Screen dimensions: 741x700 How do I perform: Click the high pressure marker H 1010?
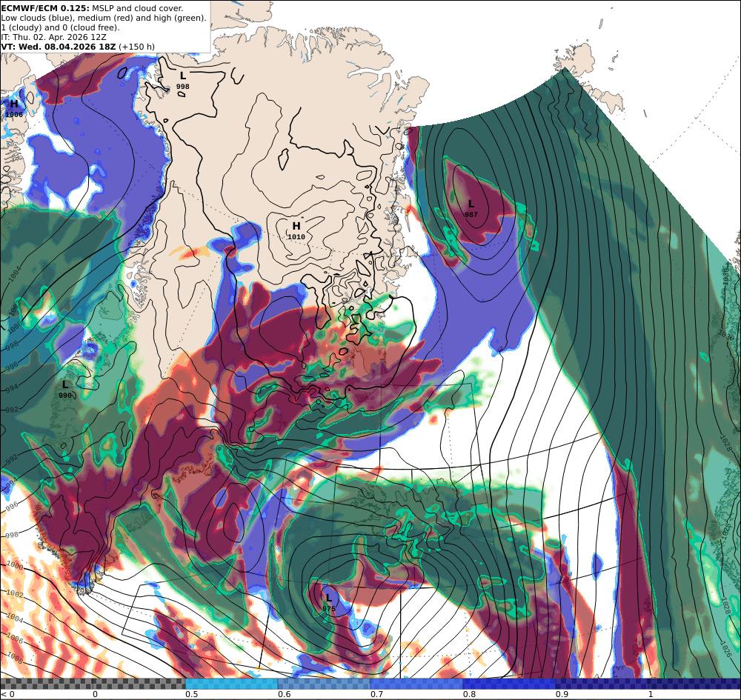tap(296, 230)
